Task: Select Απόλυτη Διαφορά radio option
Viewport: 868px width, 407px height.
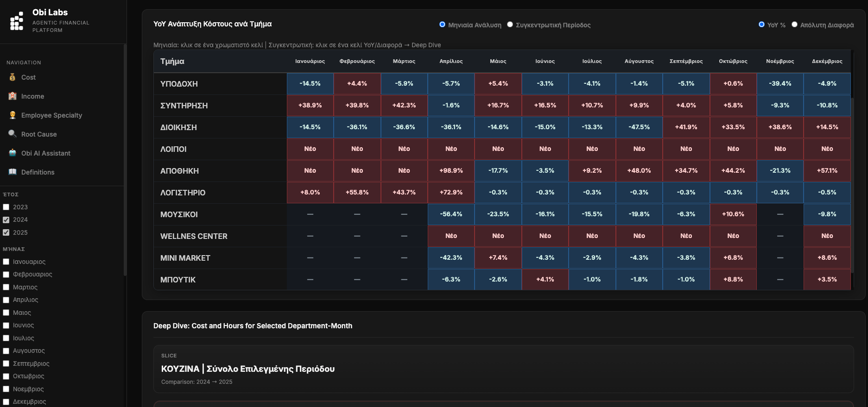Action: [794, 25]
